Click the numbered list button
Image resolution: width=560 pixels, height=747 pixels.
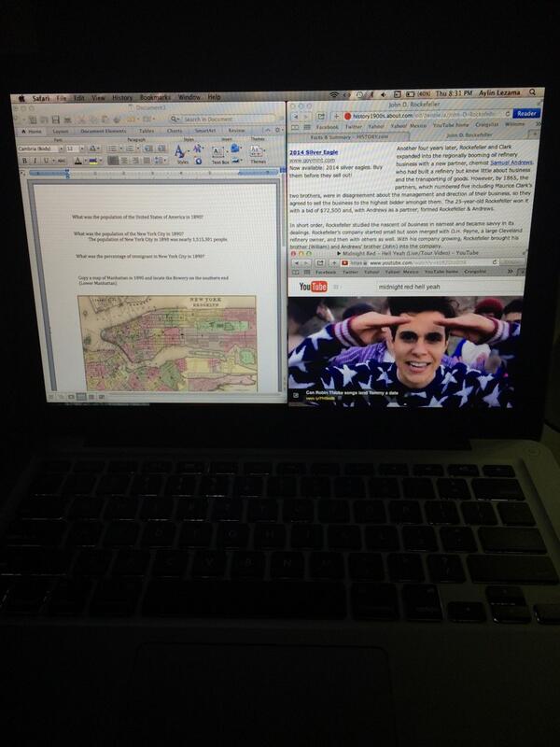(x=131, y=148)
